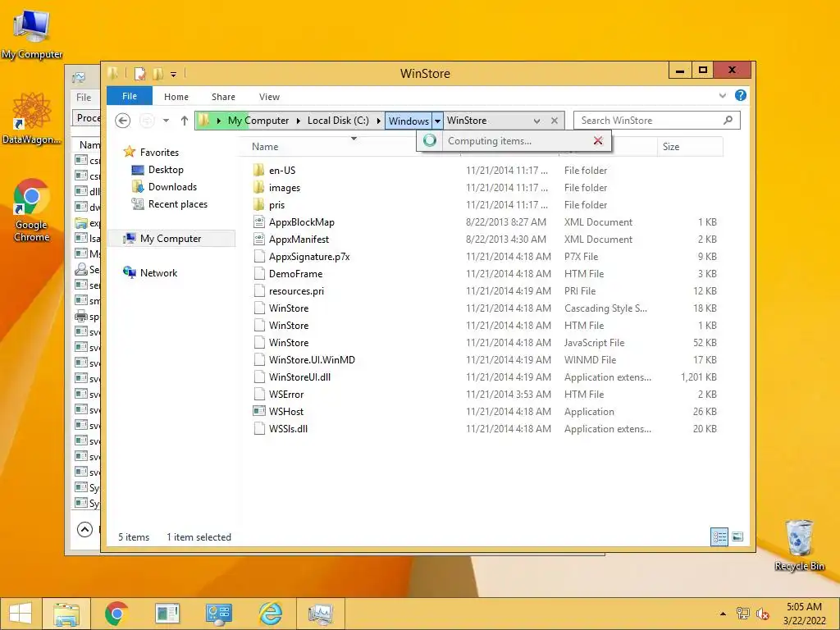Select the images folder icon

[258, 188]
